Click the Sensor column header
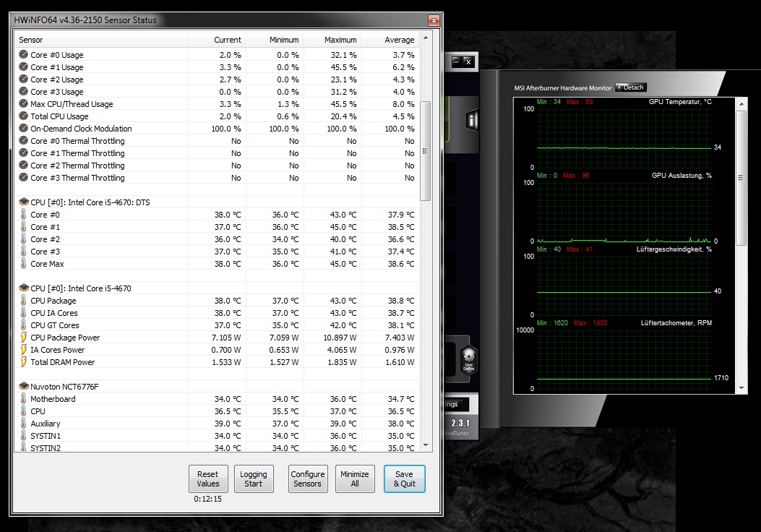Image resolution: width=761 pixels, height=532 pixels. [x=101, y=40]
